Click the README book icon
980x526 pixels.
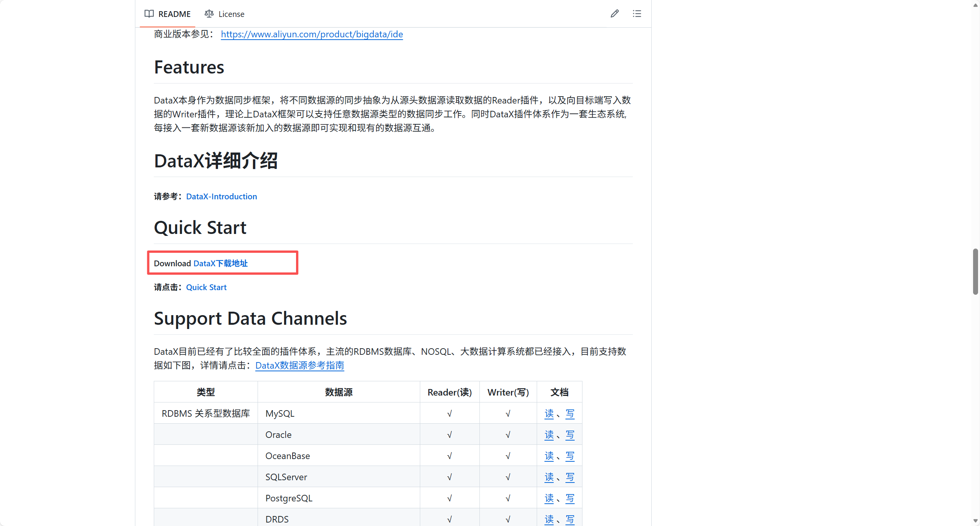[x=149, y=14]
